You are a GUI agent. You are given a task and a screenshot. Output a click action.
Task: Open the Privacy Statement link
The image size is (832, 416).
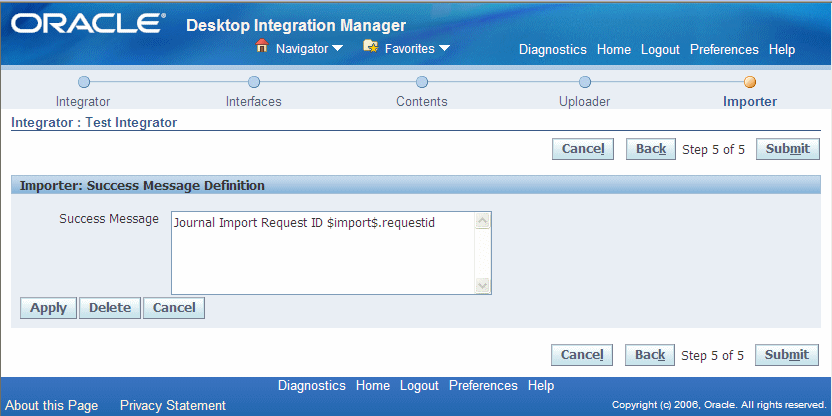pyautogui.click(x=173, y=406)
